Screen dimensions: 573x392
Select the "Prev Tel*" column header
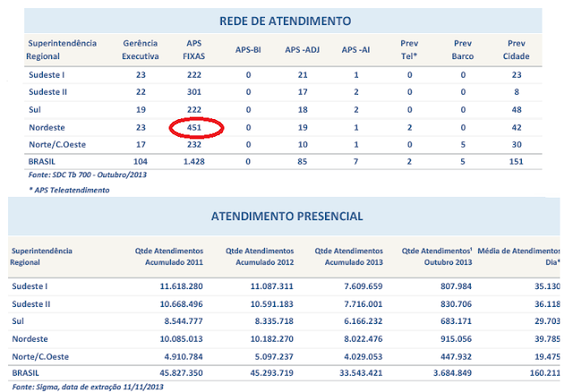click(x=409, y=50)
